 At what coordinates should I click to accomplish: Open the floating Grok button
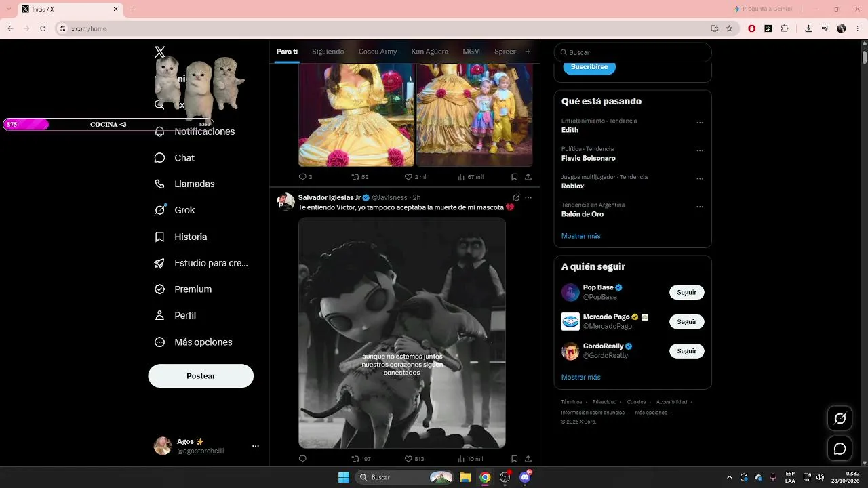[840, 418]
